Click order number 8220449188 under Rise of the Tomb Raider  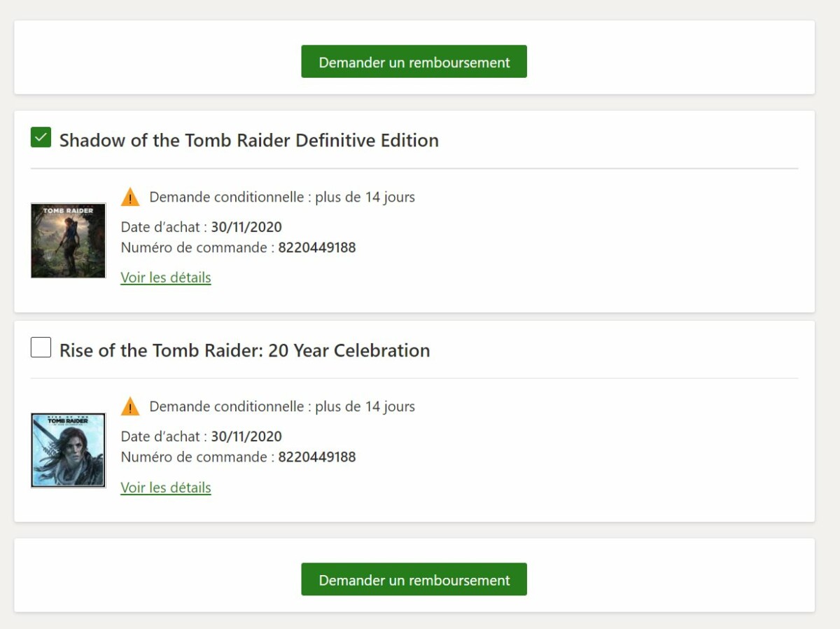[x=317, y=457]
